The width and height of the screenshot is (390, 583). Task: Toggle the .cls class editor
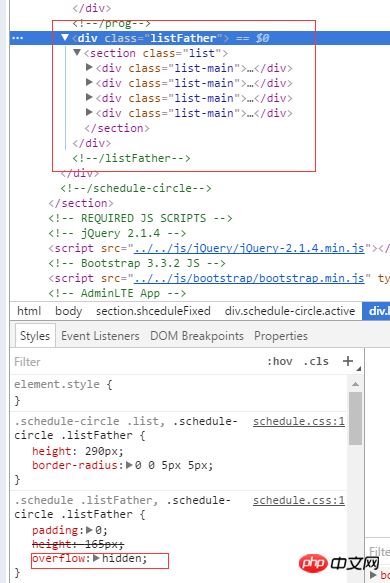point(316,361)
